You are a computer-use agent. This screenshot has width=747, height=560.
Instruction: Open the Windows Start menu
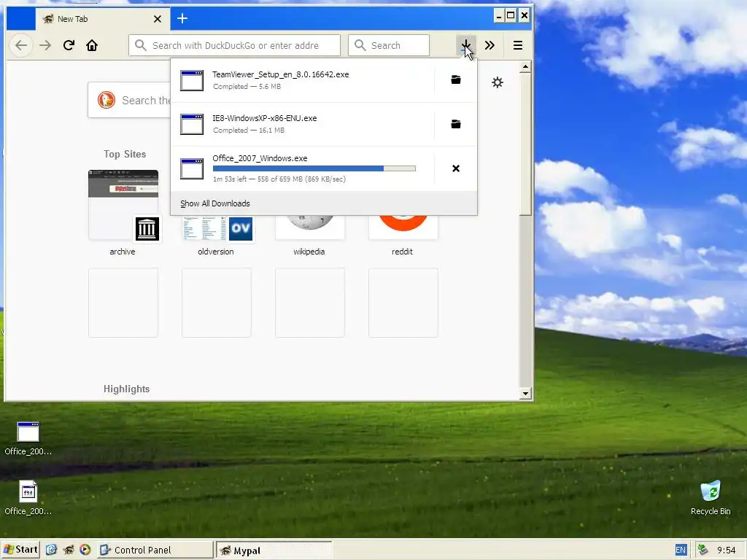pyautogui.click(x=20, y=550)
